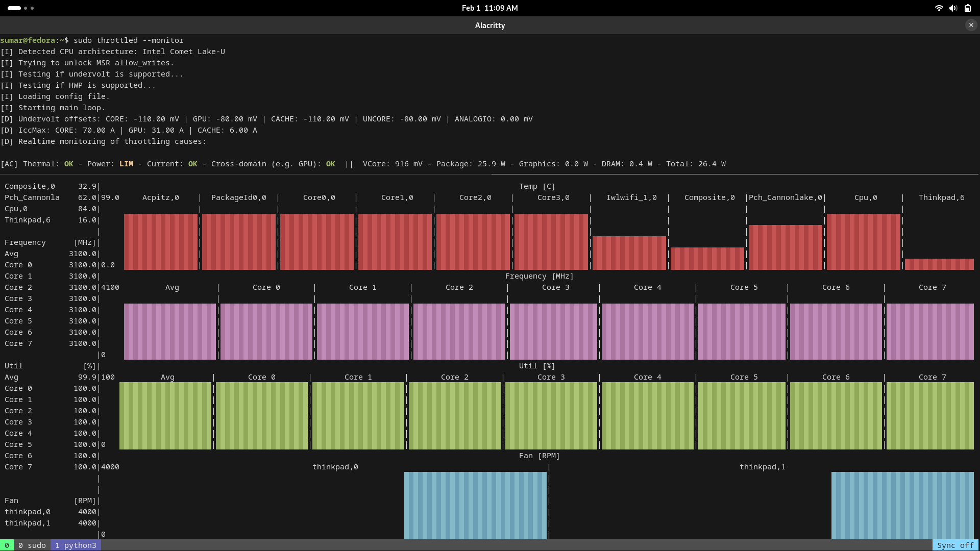The image size is (980, 551).
Task: Click the Thermal OK status text
Action: (68, 164)
